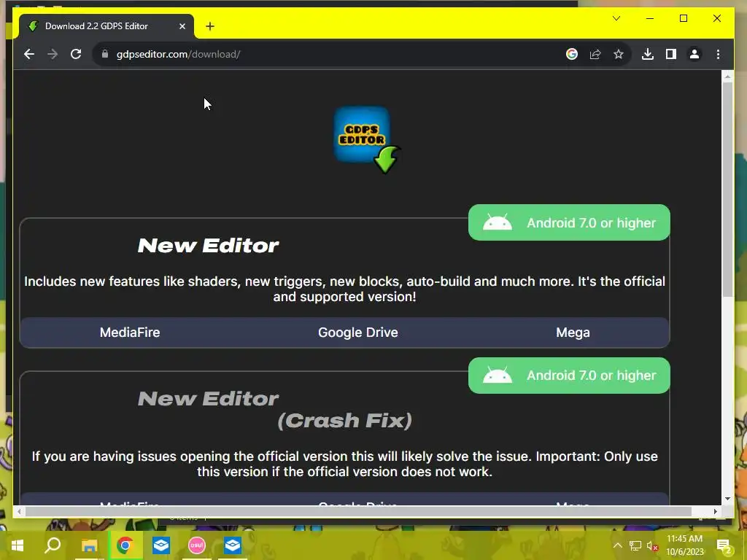Open the osu! app in the taskbar
The height and width of the screenshot is (560, 747).
(197, 545)
